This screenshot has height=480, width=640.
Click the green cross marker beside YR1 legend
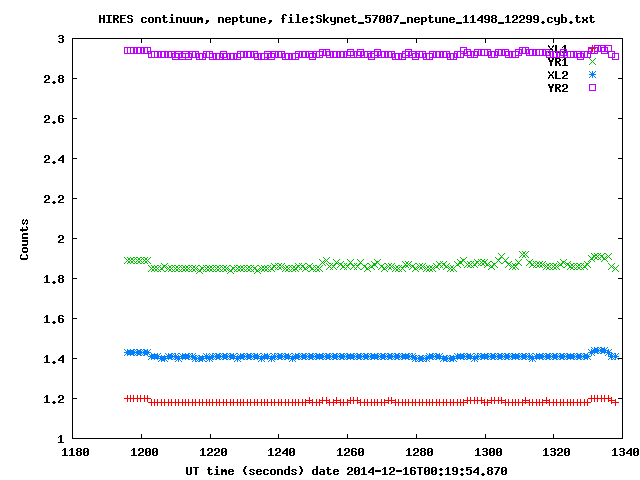(x=592, y=62)
